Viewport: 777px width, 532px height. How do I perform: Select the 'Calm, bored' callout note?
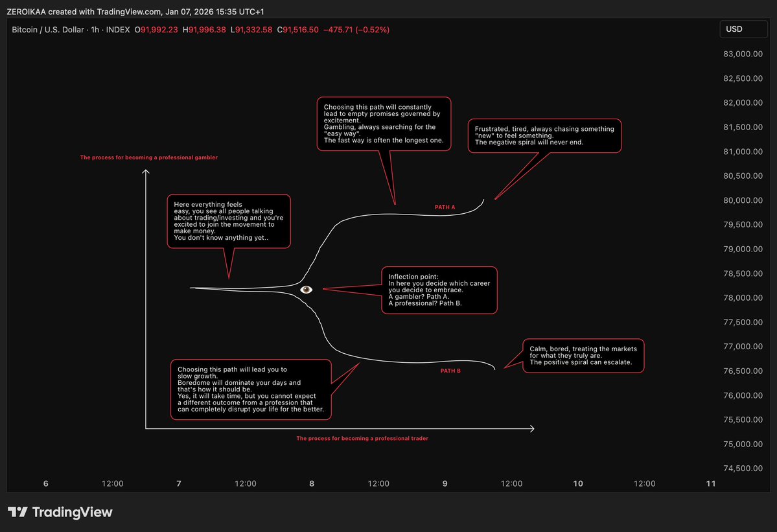(x=583, y=356)
